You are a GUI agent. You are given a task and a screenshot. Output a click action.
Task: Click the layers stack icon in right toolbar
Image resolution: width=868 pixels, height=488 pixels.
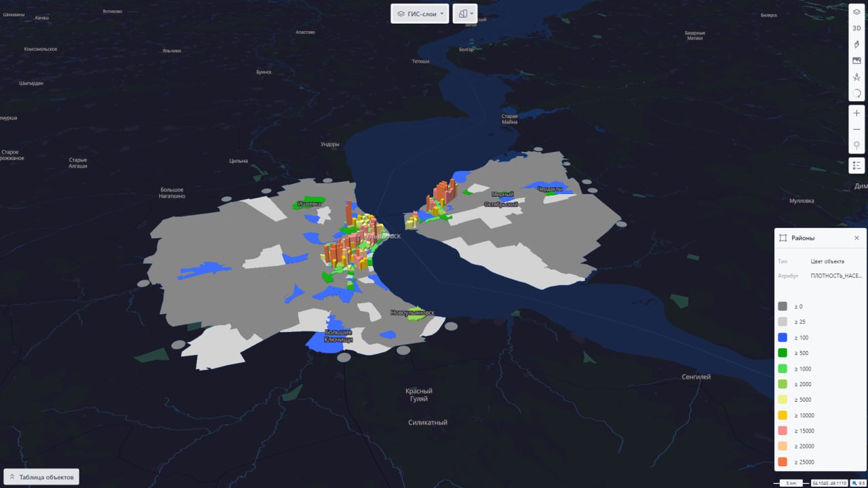coord(856,12)
